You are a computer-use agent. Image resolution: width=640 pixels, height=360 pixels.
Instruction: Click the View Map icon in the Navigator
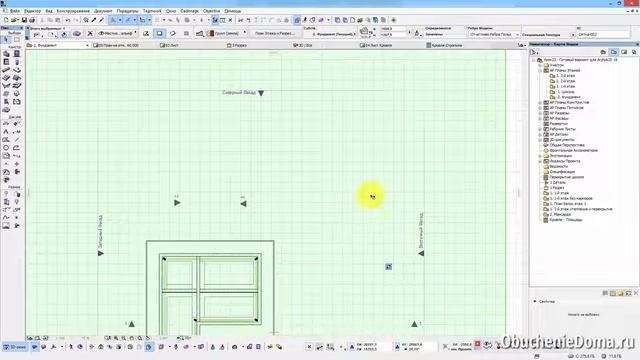[x=613, y=52]
